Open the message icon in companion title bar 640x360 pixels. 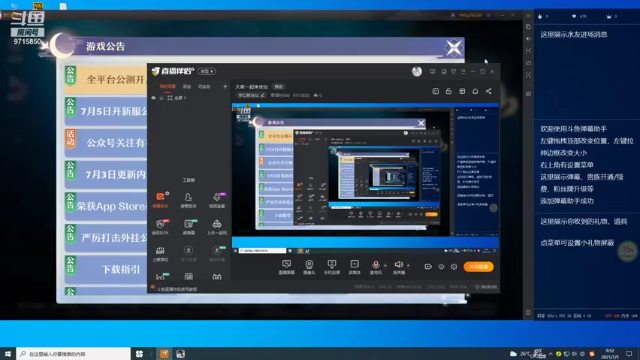pos(432,71)
